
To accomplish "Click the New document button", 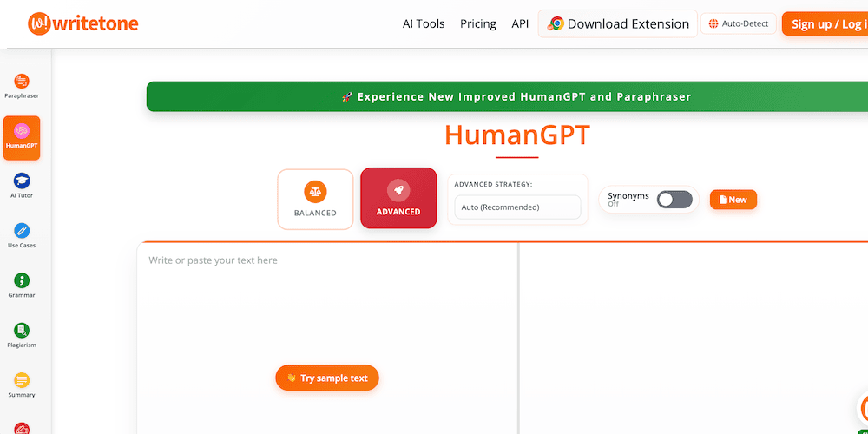I will 733,200.
